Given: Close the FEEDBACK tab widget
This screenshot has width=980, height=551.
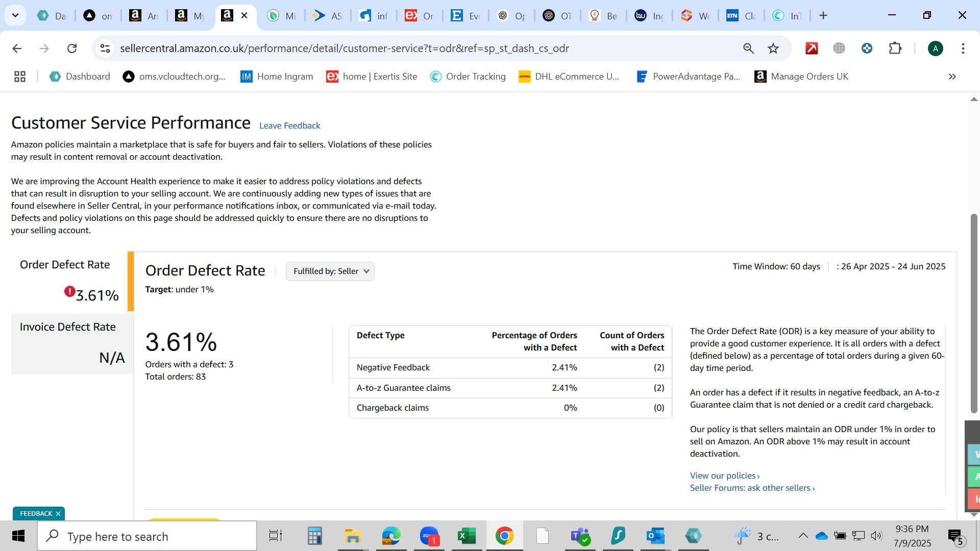Looking at the screenshot, I should (x=58, y=514).
